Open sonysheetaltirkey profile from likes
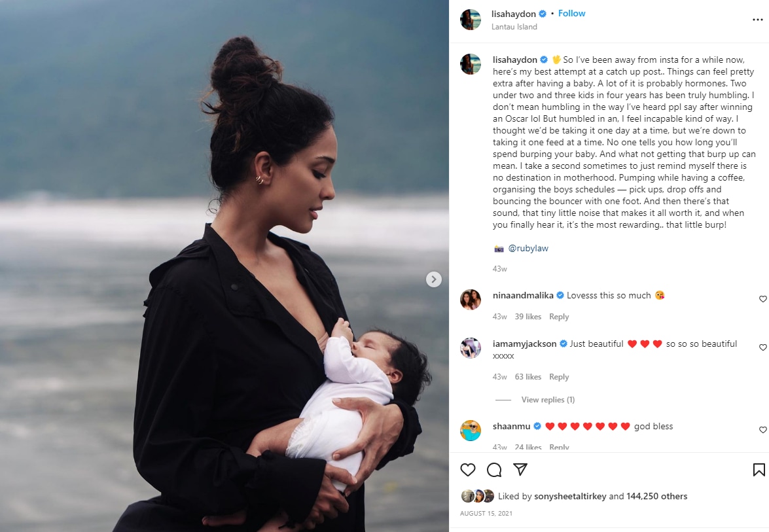Image resolution: width=769 pixels, height=532 pixels. [x=570, y=496]
